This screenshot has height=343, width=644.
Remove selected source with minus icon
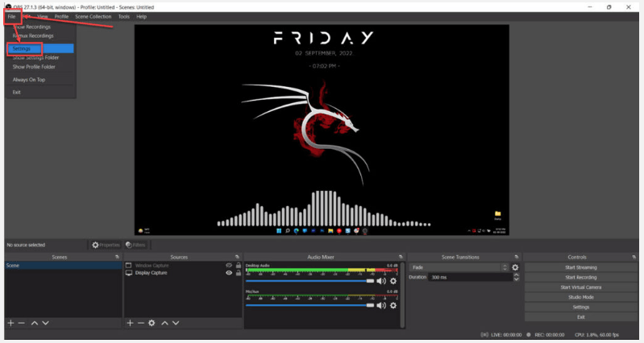point(140,323)
